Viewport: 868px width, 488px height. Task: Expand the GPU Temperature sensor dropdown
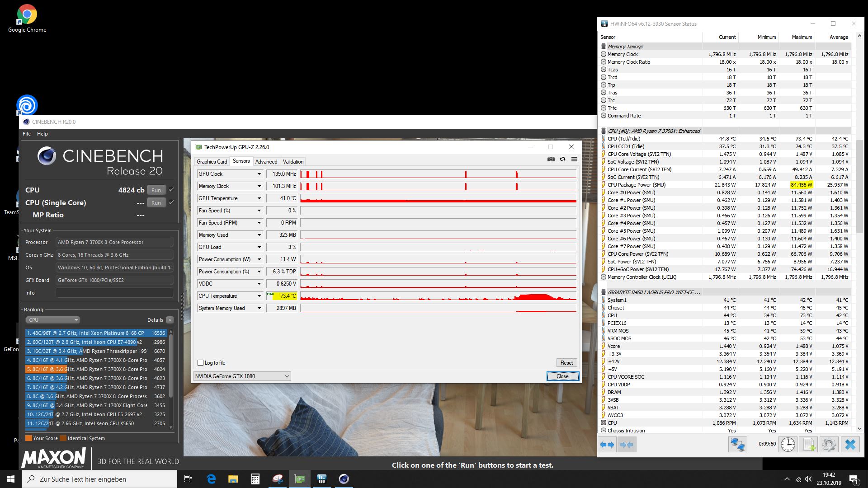[x=259, y=198]
